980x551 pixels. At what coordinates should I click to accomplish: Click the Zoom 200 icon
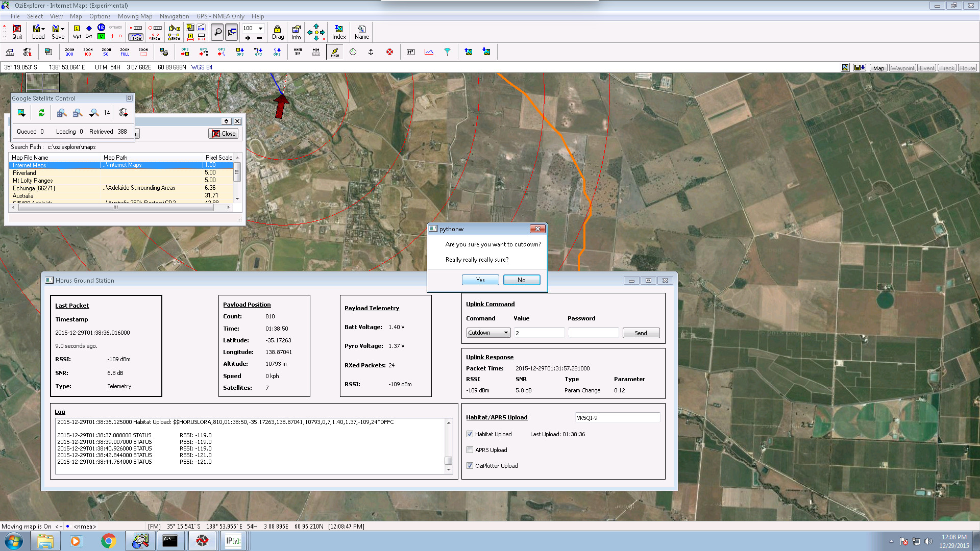click(69, 52)
